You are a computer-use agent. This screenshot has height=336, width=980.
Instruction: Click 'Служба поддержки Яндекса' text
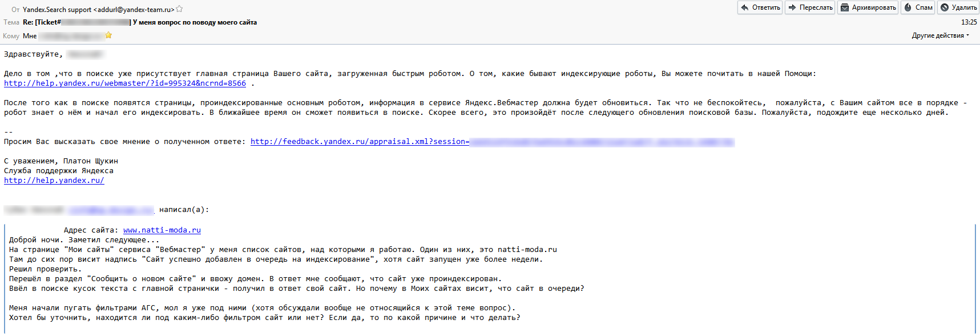pyautogui.click(x=59, y=171)
